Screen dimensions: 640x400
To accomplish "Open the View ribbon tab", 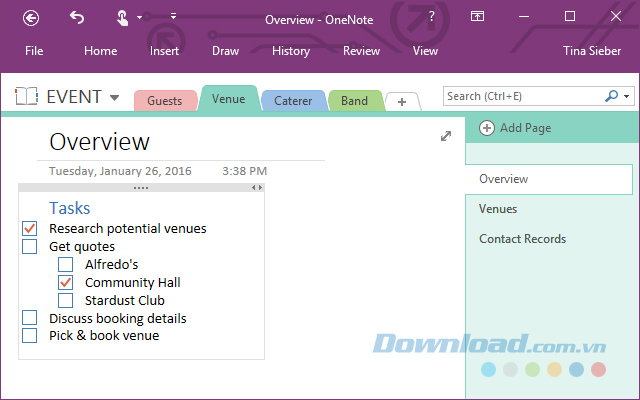I will pyautogui.click(x=425, y=51).
